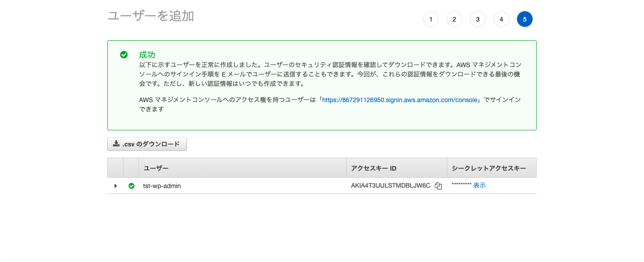Click the download icon on the .csv button

[117, 144]
